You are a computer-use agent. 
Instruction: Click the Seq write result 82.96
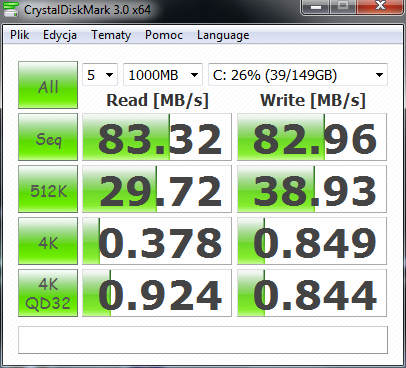(x=312, y=137)
